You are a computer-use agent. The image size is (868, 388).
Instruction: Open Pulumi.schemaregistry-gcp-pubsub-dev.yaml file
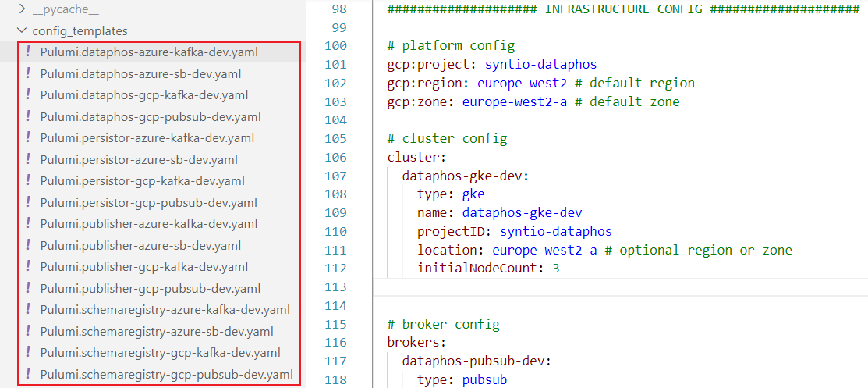tap(167, 374)
